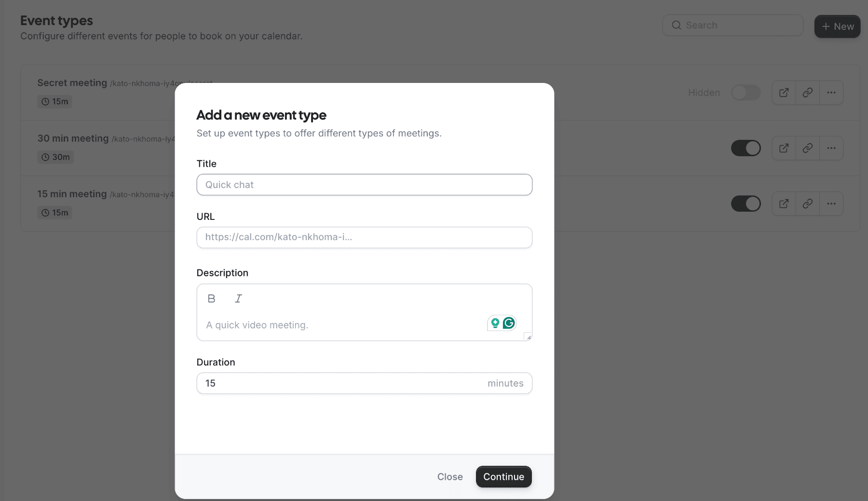This screenshot has height=501, width=868.
Task: Copy the booking link for 30 min meeting
Action: (807, 148)
